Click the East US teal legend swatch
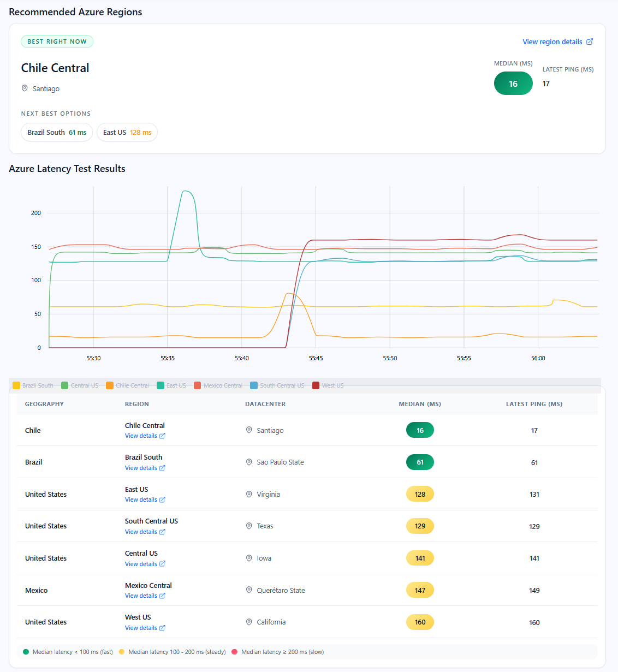The height and width of the screenshot is (672, 618). [x=161, y=385]
